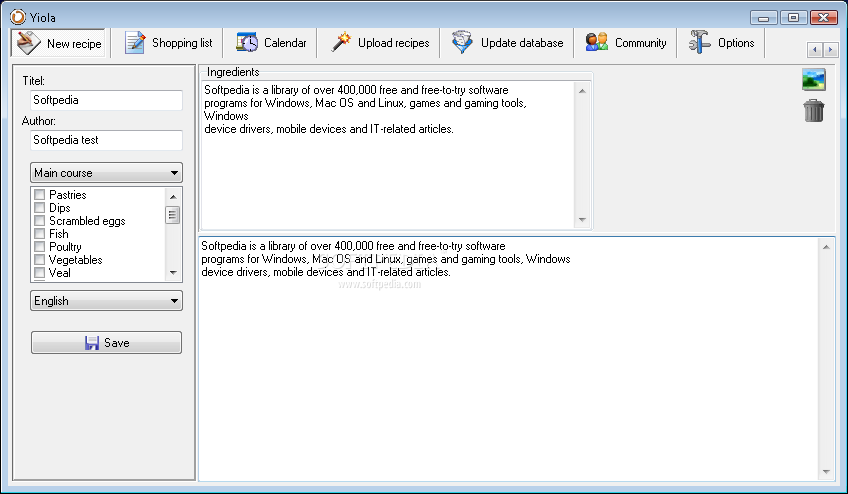
Task: Click the Author input field
Action: click(x=107, y=140)
